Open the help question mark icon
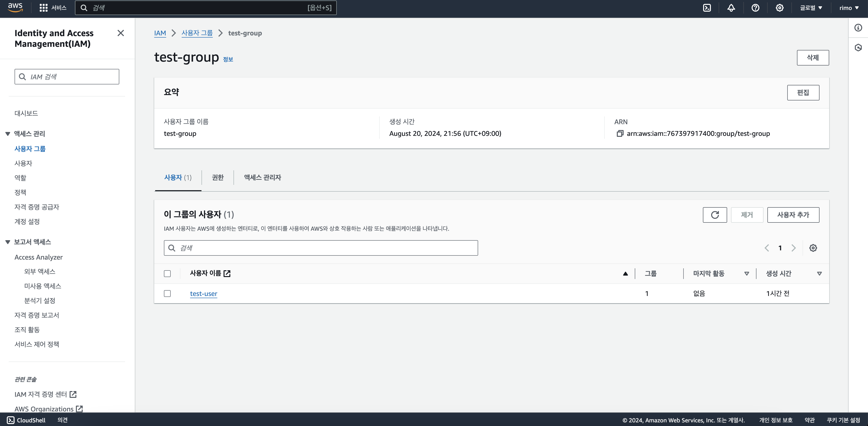The width and height of the screenshot is (868, 426). coord(755,8)
